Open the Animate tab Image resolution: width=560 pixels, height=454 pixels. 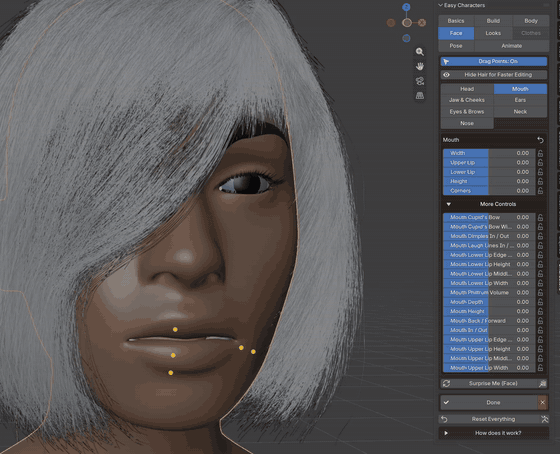[512, 46]
